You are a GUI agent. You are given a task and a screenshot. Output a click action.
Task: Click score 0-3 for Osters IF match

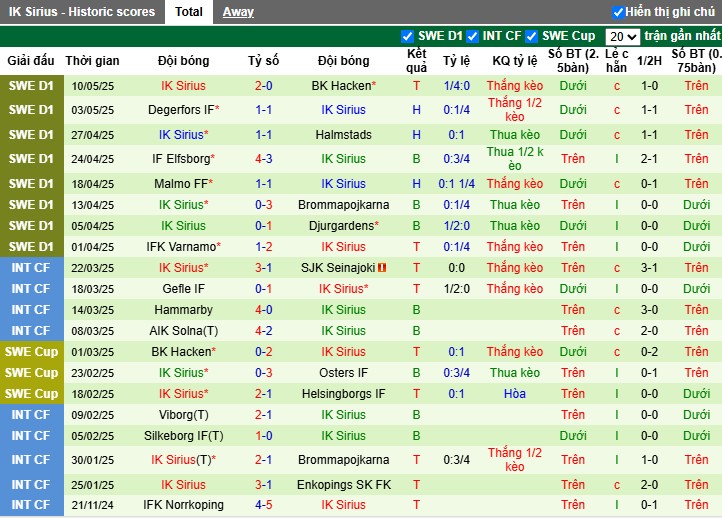coord(263,372)
